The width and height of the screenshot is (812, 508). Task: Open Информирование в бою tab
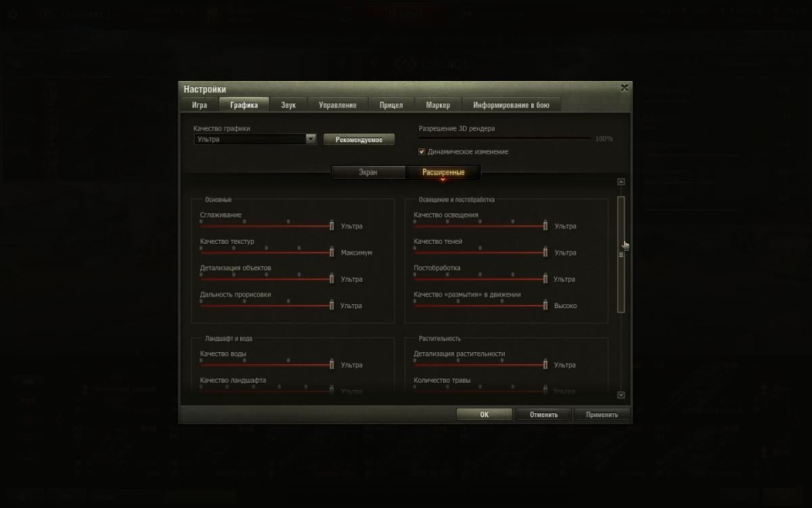[512, 104]
